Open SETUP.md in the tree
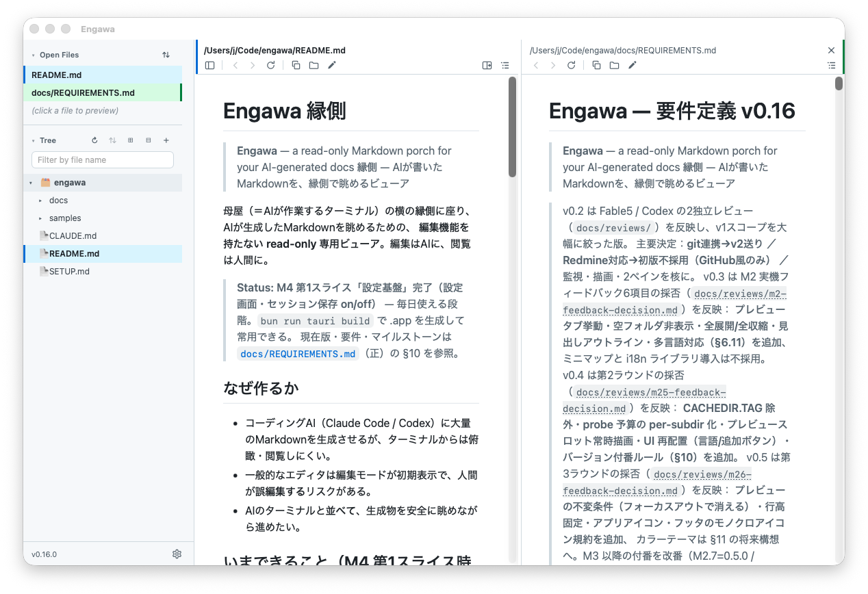This screenshot has height=594, width=868. pos(103,272)
